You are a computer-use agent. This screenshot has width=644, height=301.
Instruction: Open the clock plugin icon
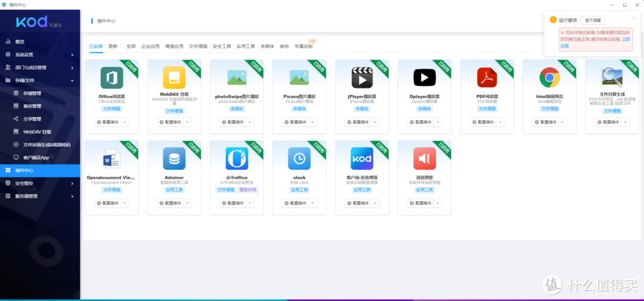pos(299,159)
